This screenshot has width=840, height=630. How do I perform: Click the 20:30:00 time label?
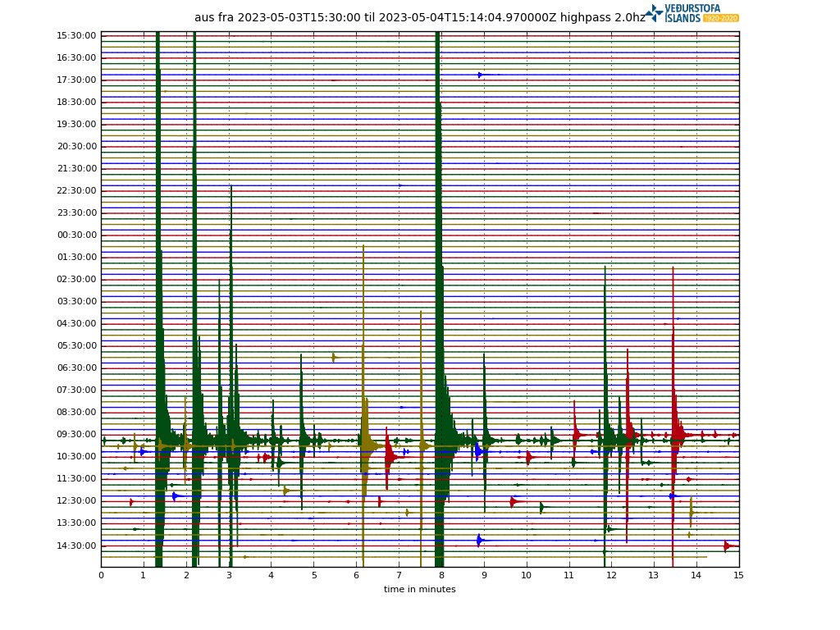(x=76, y=146)
